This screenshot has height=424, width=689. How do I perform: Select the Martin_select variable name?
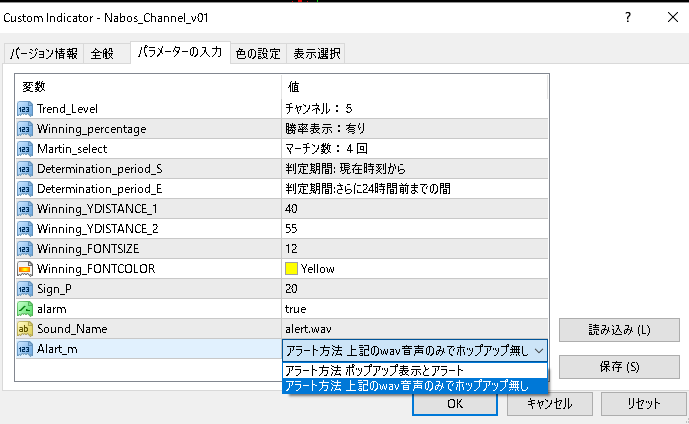tap(72, 149)
